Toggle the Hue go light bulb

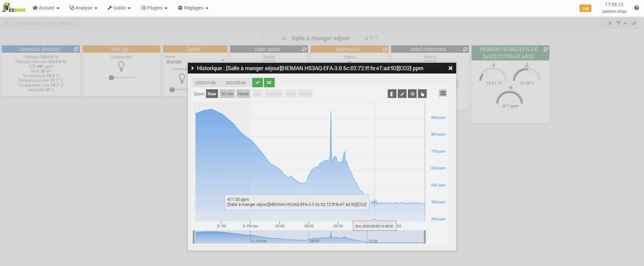tap(121, 67)
